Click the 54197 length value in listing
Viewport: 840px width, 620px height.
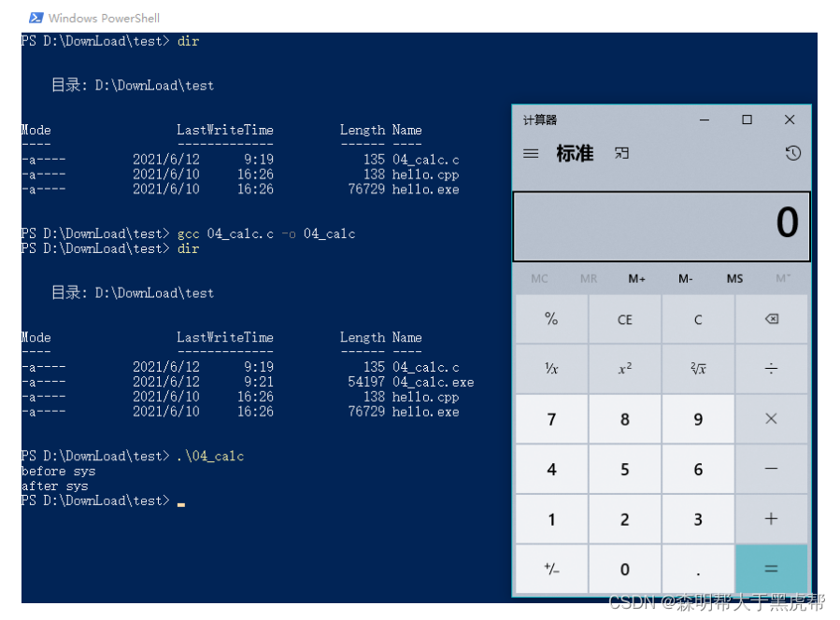pyautogui.click(x=366, y=382)
